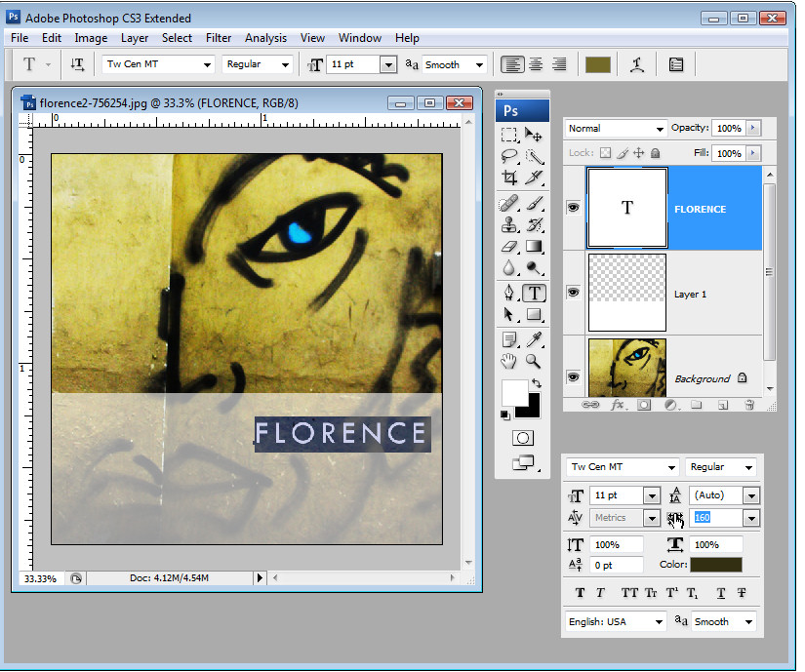Viewport: 805px width, 672px height.
Task: Select the Slice tool
Action: click(534, 178)
